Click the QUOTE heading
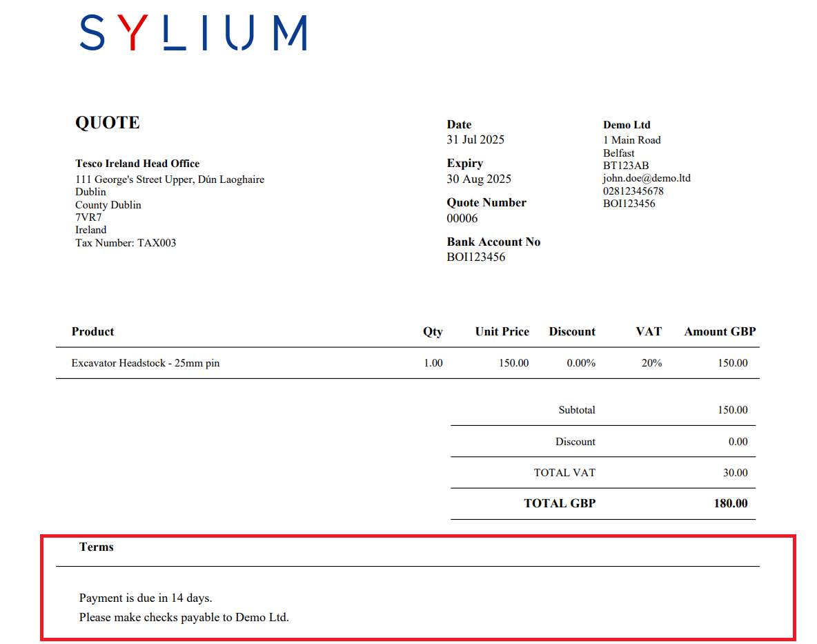Screen dimensions: 817x644 107,123
